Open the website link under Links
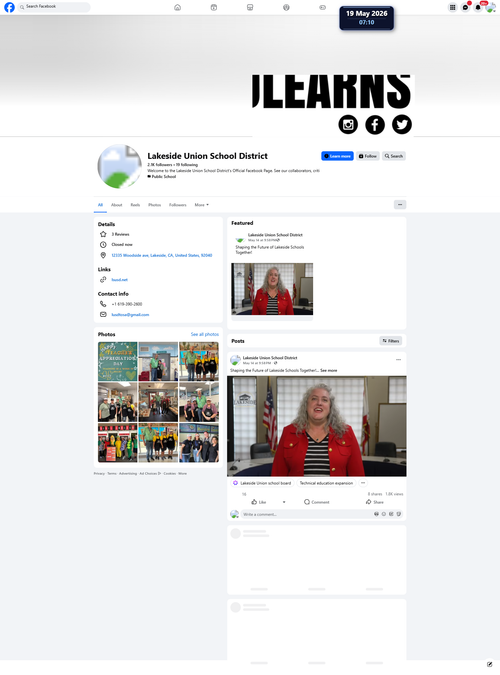The width and height of the screenshot is (500, 675). pyautogui.click(x=120, y=280)
